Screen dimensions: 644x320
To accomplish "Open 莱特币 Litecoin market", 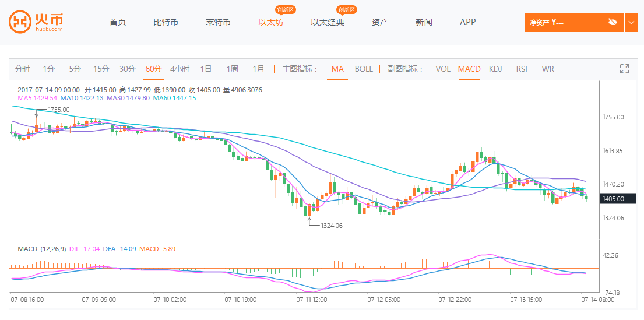I will (x=218, y=22).
